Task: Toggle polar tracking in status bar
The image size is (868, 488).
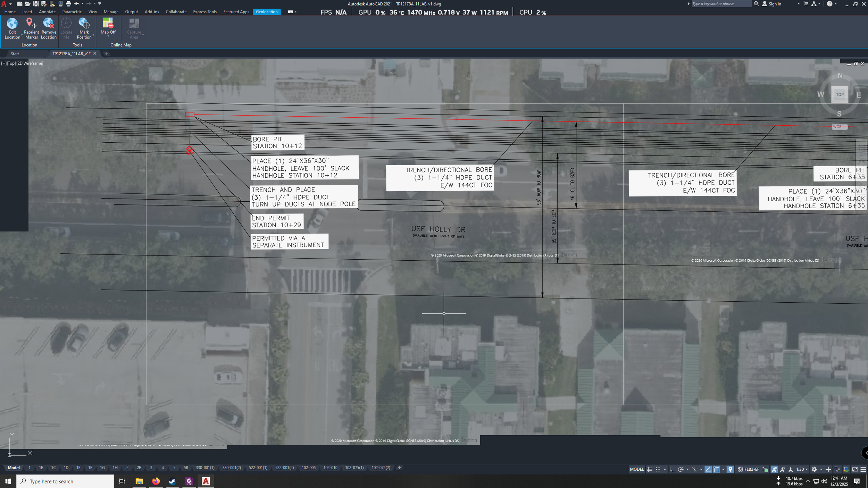Action: (x=681, y=469)
